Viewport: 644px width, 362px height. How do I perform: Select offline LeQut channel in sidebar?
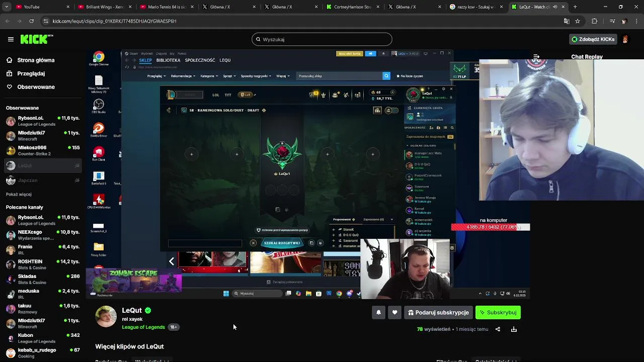[x=43, y=165]
